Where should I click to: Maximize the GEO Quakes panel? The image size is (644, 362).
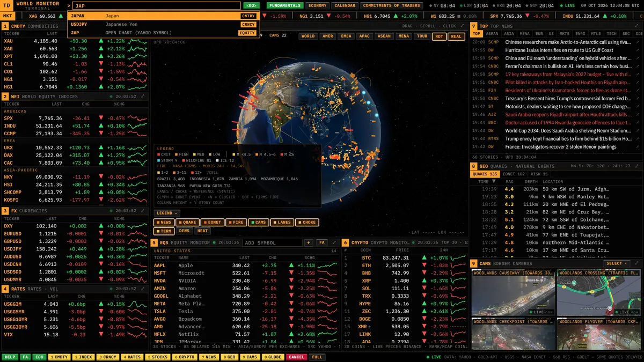click(x=637, y=166)
